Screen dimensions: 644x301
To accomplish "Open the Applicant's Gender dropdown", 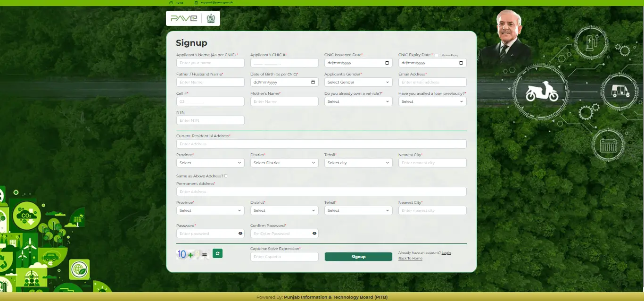I will (358, 82).
